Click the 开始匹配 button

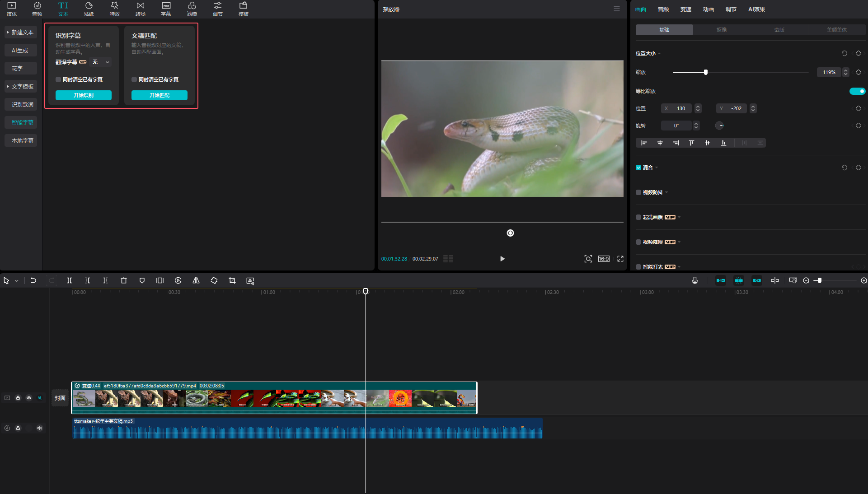coord(160,95)
